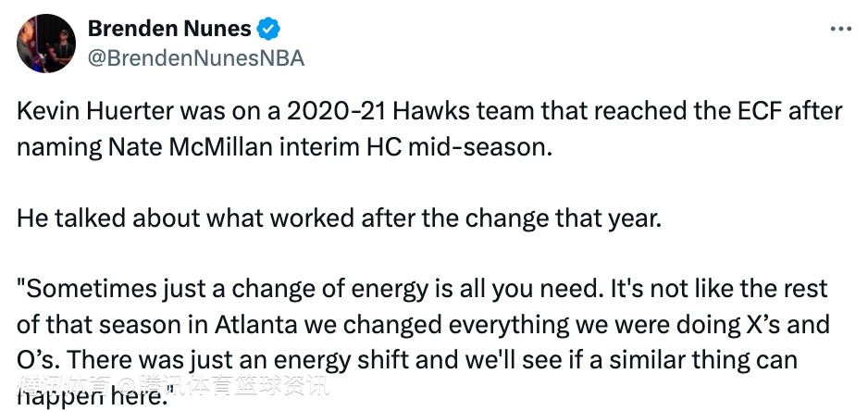Open the @BrendenNunesNBA handle link

195,57
